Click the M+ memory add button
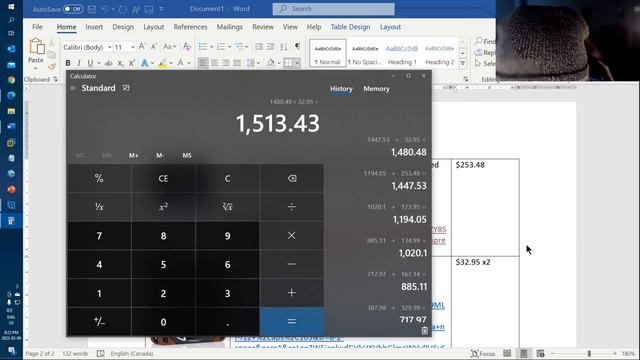 (x=133, y=156)
